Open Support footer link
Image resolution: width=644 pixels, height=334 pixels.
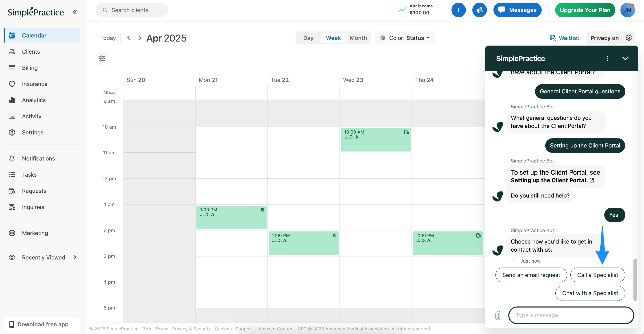coord(244,329)
